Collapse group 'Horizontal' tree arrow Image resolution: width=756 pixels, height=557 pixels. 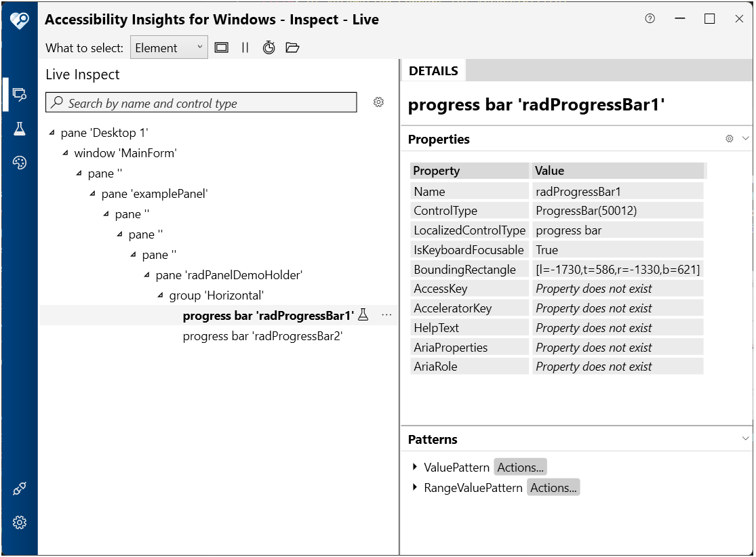point(161,295)
